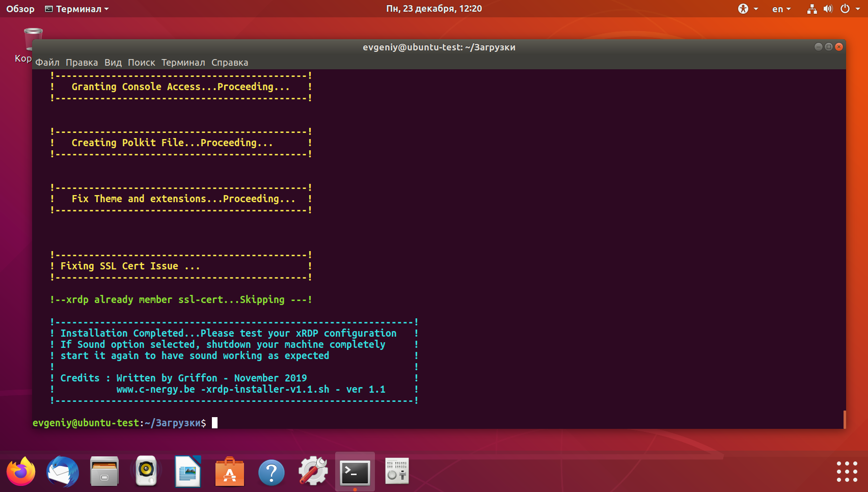Open the Вид menu
The height and width of the screenshot is (492, 868).
click(x=113, y=62)
